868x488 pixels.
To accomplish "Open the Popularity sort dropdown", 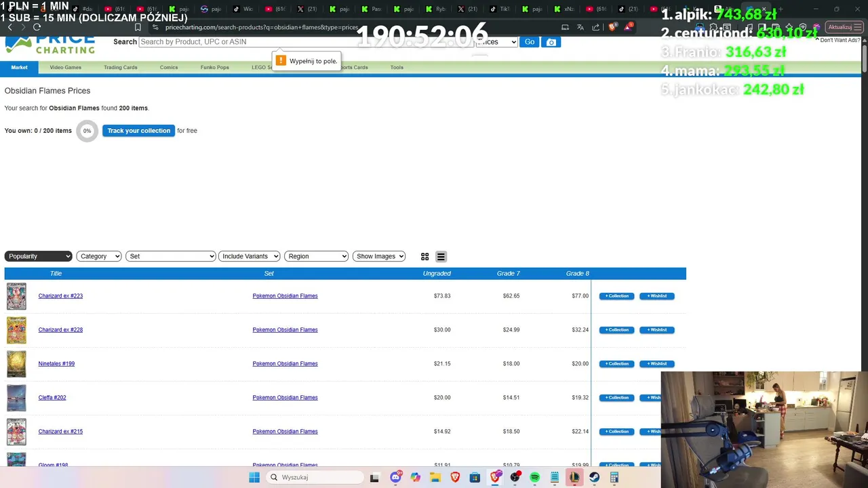I will [x=39, y=256].
